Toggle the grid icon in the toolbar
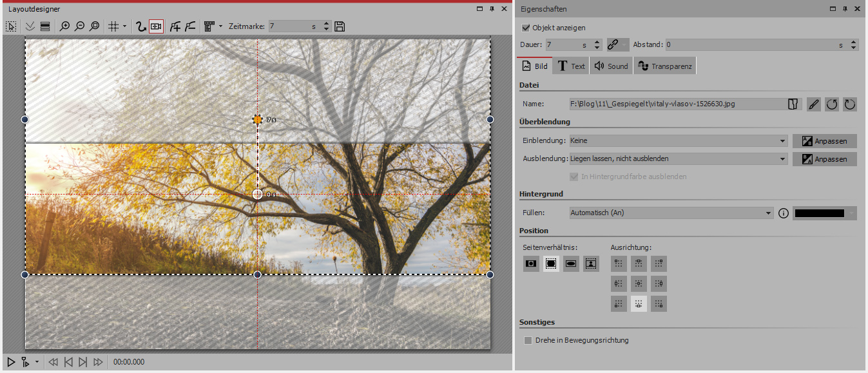Image resolution: width=868 pixels, height=373 pixels. point(113,26)
